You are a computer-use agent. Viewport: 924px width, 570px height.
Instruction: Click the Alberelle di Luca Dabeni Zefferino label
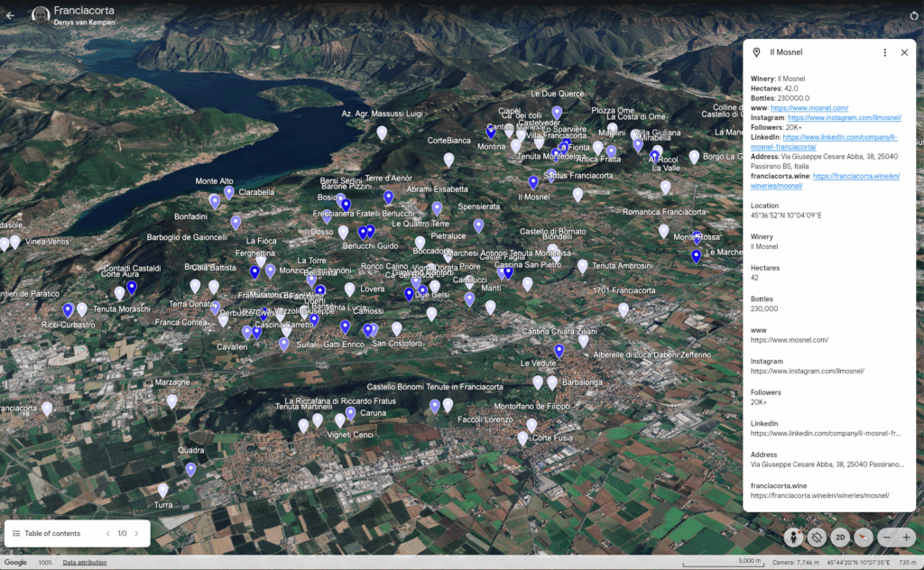pyautogui.click(x=652, y=355)
